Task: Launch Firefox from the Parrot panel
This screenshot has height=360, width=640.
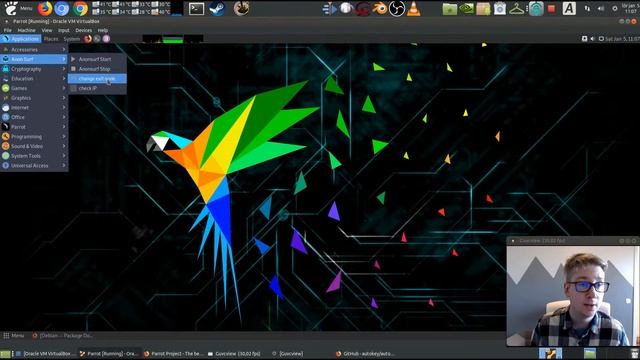Action: click(x=88, y=39)
